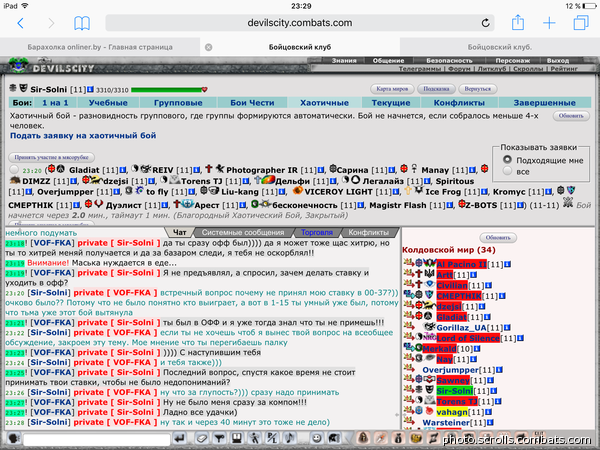This screenshot has height=450, width=600.
Task: Select the 'все' radio option
Action: tap(507, 171)
